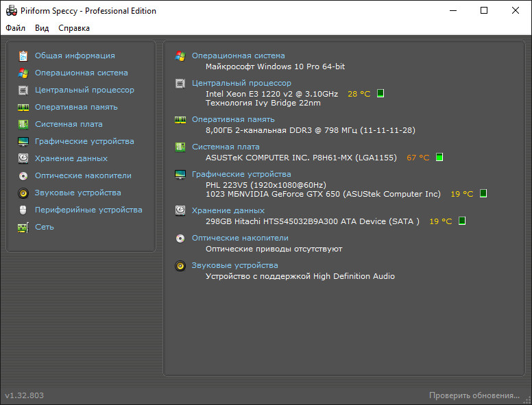
Task: Open Центральный процессор section in sidebar
Action: click(84, 90)
